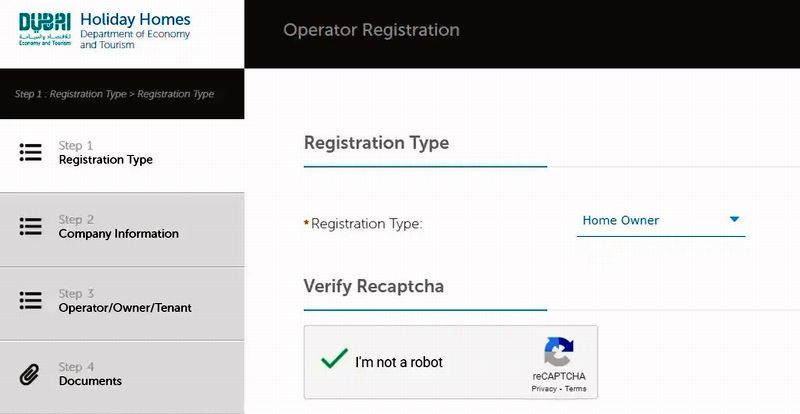
Task: Click the list icon beside Step 3
Action: pos(30,300)
